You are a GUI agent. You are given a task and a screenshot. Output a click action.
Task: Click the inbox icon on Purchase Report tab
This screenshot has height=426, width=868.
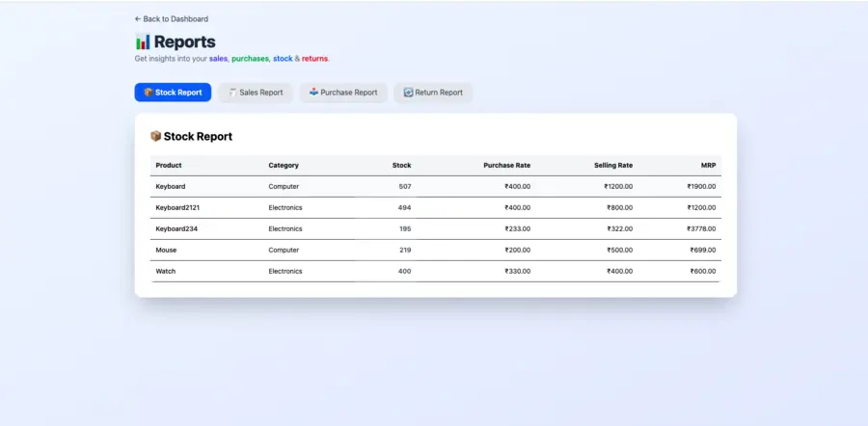coord(313,93)
